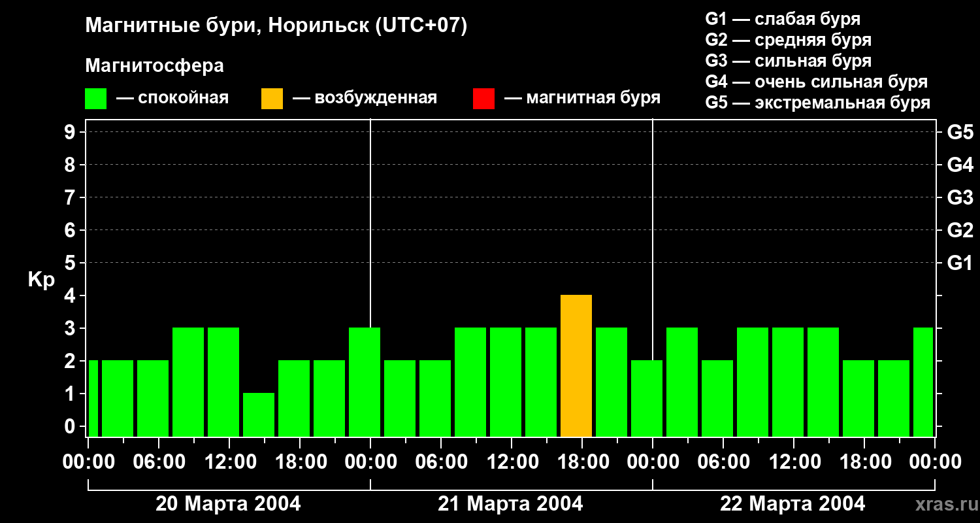Click the '— магнитная буря' legend label
This screenshot has height=523, width=980.
(x=582, y=98)
